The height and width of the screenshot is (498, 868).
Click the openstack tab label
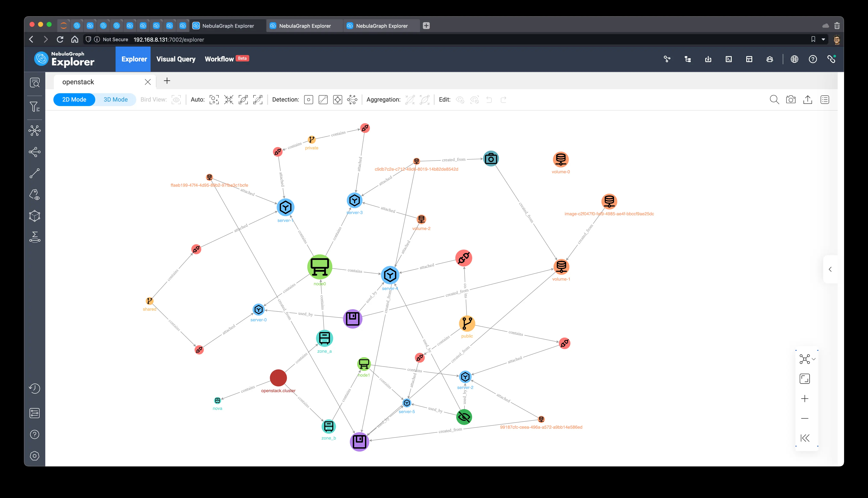(78, 82)
